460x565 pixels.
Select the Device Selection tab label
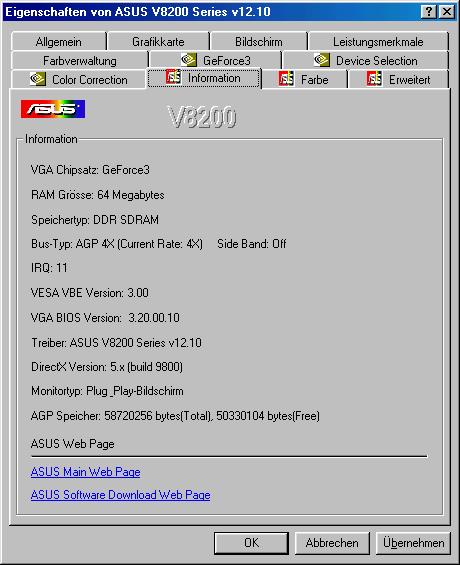(377, 61)
